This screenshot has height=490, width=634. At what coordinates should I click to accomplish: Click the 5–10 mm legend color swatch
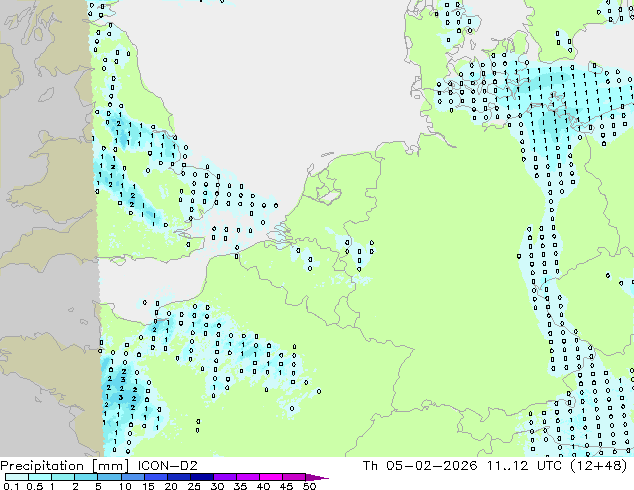point(109,477)
